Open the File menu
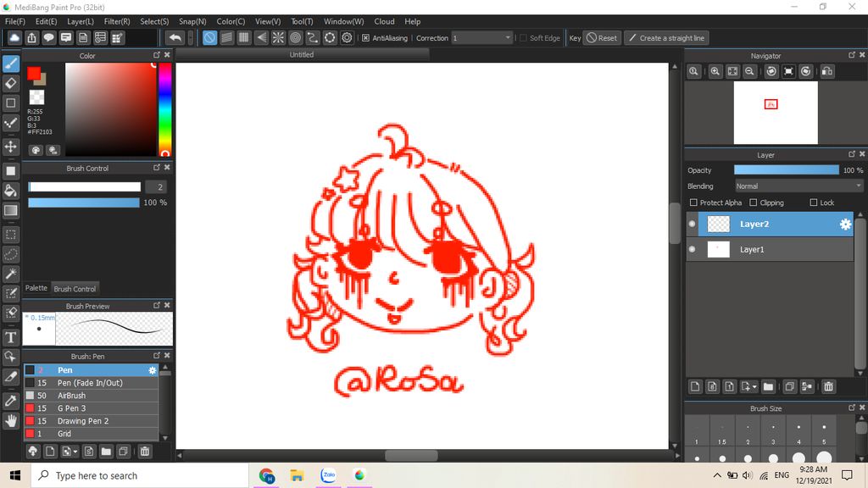The height and width of the screenshot is (488, 868). (x=15, y=21)
